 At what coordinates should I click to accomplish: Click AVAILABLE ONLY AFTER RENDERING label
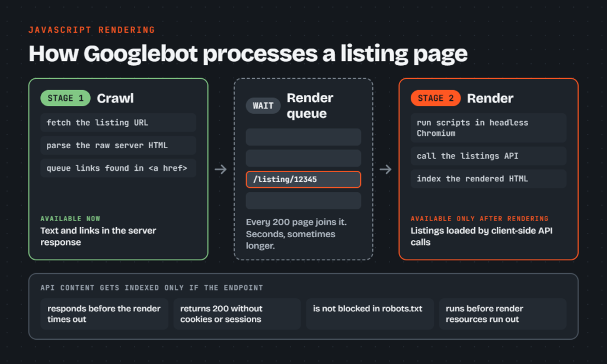click(480, 219)
